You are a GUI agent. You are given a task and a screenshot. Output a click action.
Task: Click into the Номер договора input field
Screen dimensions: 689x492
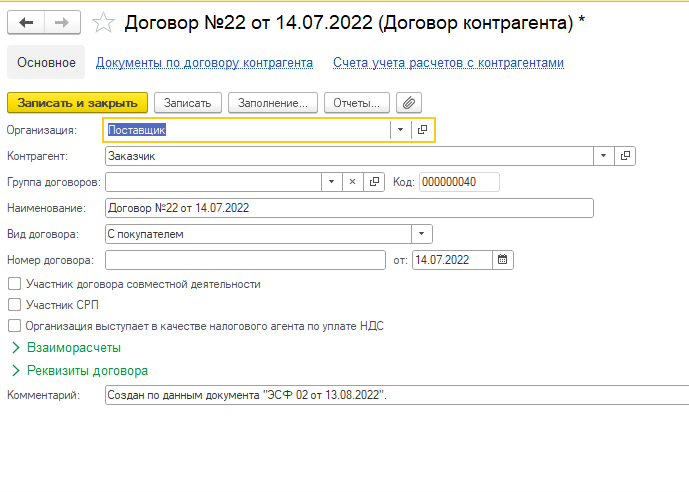pyautogui.click(x=244, y=260)
